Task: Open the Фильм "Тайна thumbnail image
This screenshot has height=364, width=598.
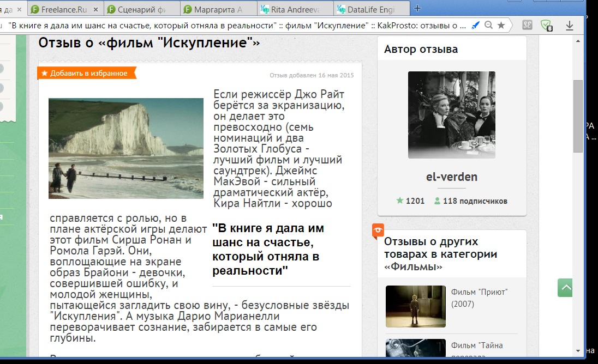Action: pyautogui.click(x=415, y=348)
